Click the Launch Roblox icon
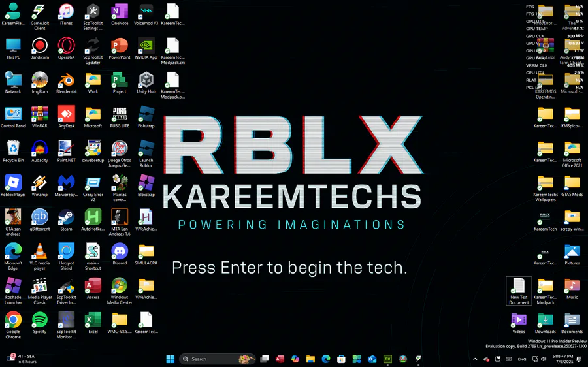Image resolution: width=588 pixels, height=367 pixels. pyautogui.click(x=146, y=154)
